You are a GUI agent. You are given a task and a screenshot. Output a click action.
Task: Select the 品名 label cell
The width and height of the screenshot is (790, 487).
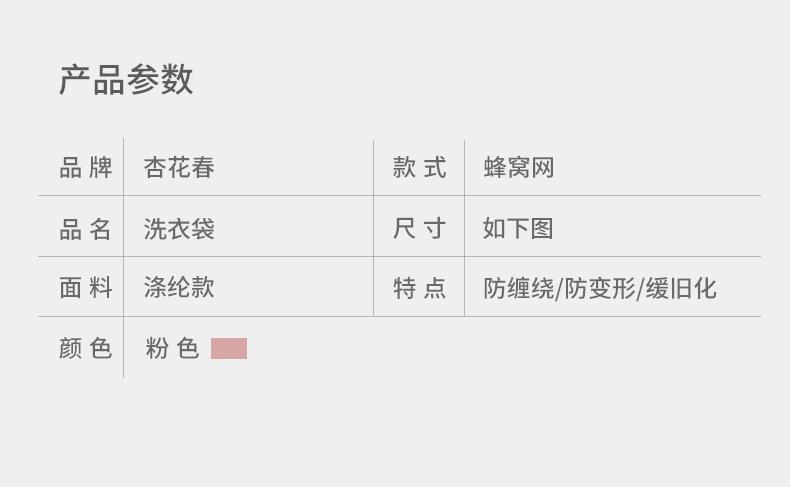86,229
